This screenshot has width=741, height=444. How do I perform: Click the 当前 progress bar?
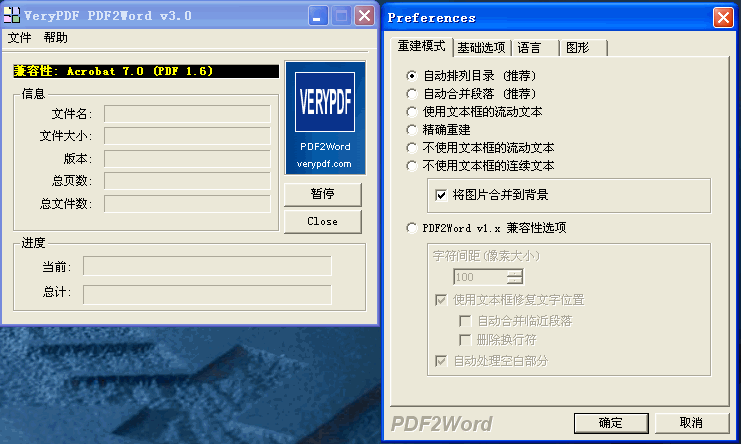(207, 266)
